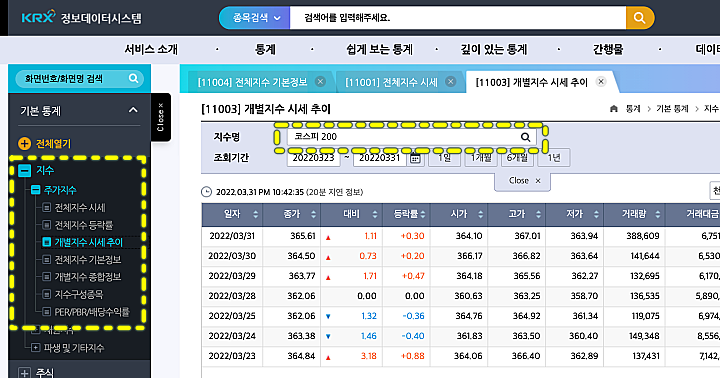Open the 서비스 소개 menu

[151, 49]
